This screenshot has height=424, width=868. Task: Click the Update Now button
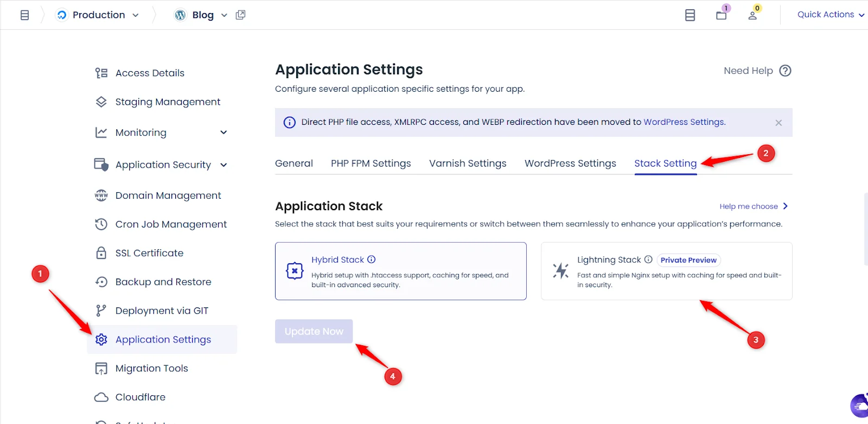tap(314, 331)
